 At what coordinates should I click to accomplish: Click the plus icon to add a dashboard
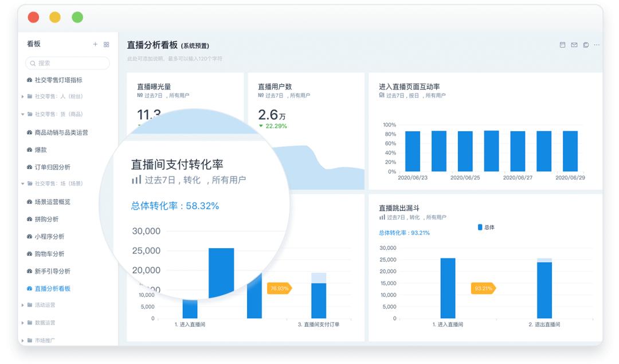point(95,44)
